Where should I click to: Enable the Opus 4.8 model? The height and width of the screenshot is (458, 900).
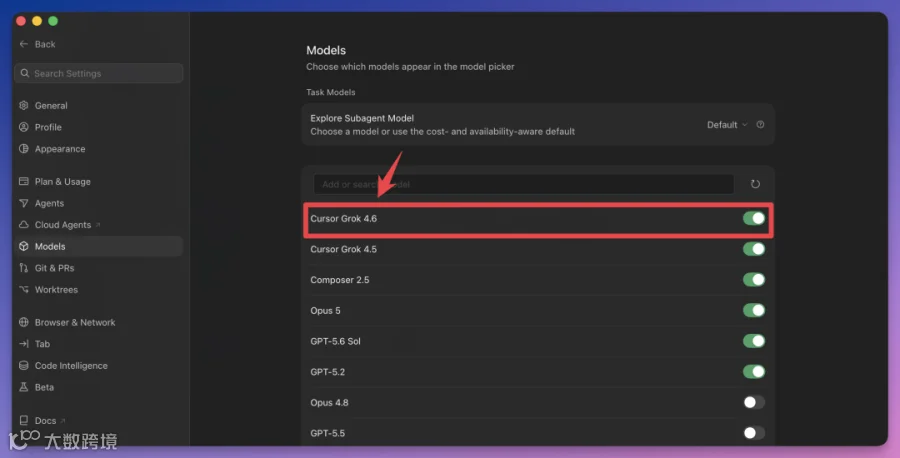click(754, 402)
